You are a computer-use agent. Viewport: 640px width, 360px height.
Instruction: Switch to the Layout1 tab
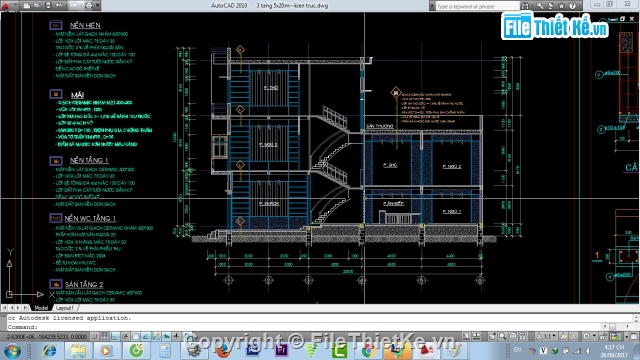pos(65,308)
